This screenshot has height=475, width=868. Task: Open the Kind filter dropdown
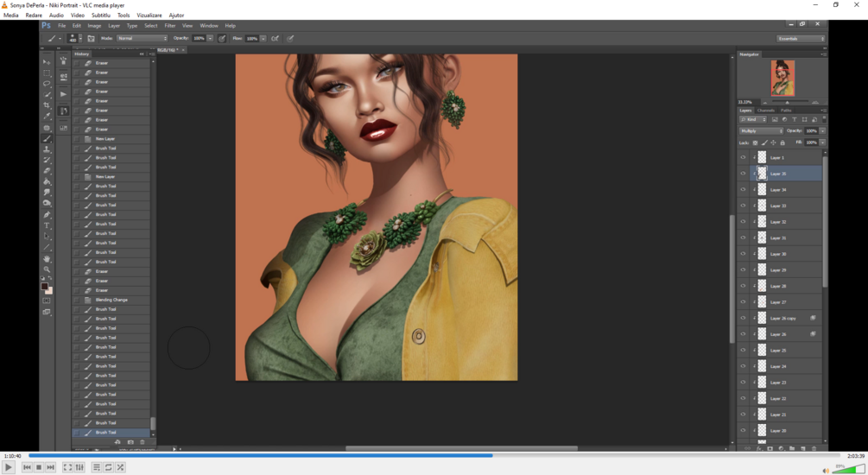coord(753,119)
